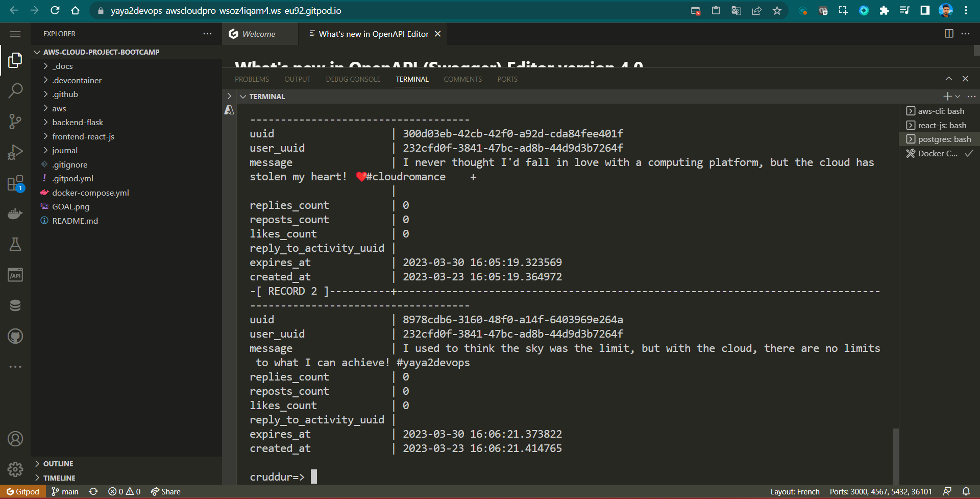Close What's new in OpenAPI Editor tab
Image resolution: width=980 pixels, height=499 pixels.
(x=437, y=34)
